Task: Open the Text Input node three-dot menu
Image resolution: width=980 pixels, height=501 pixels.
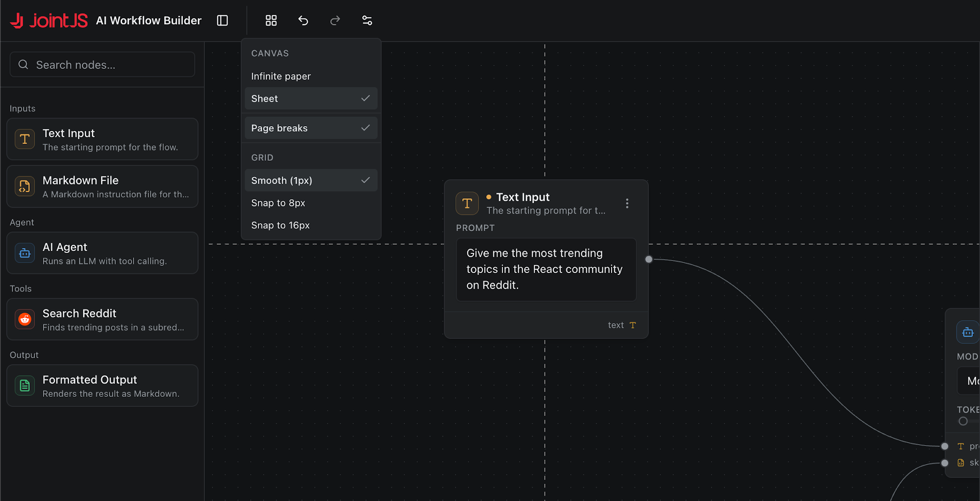Action: tap(627, 204)
